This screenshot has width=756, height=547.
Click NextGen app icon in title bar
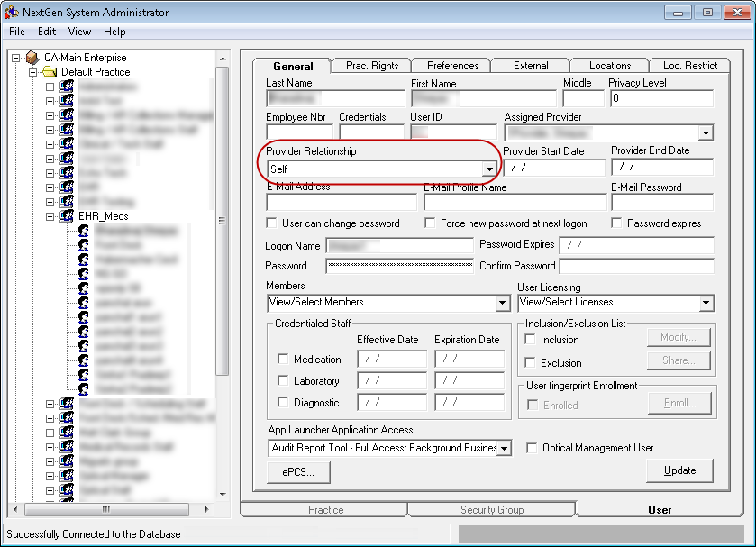pos(12,12)
